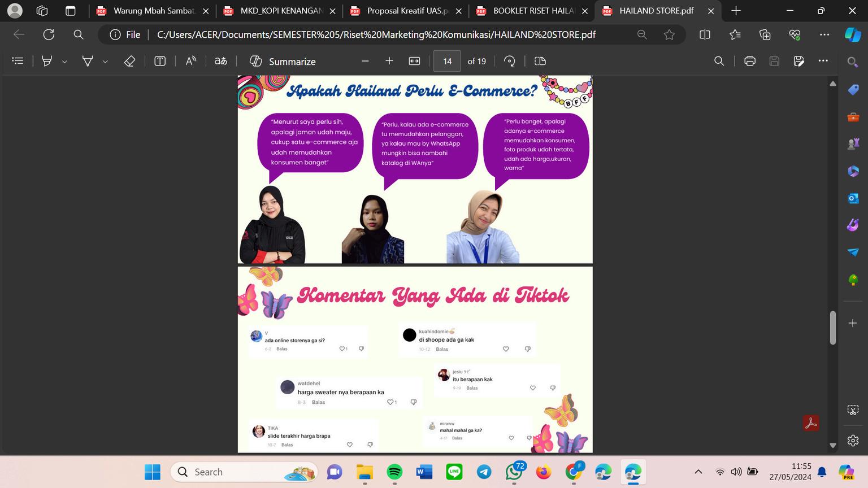Select the Draw pen tool
Screen dimensions: 868x488
tap(88, 61)
